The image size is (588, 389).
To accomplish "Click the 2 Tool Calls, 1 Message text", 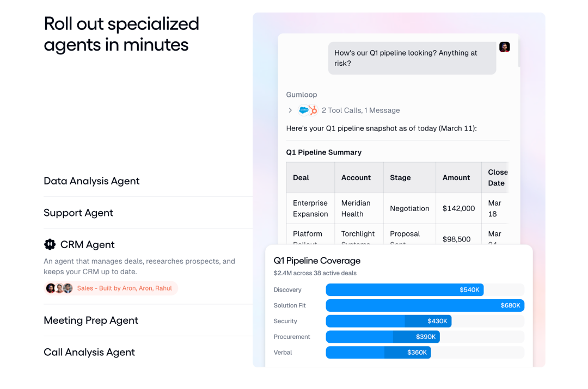I will click(x=360, y=110).
